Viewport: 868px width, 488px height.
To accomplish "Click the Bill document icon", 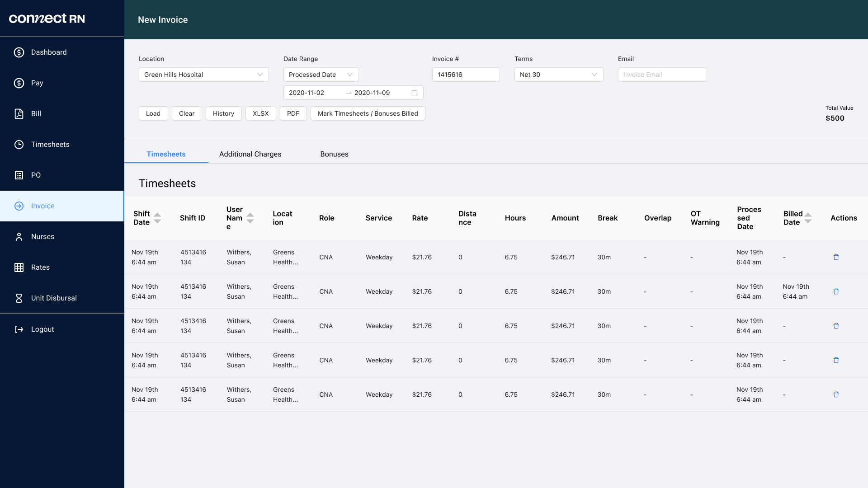I will pos(19,114).
